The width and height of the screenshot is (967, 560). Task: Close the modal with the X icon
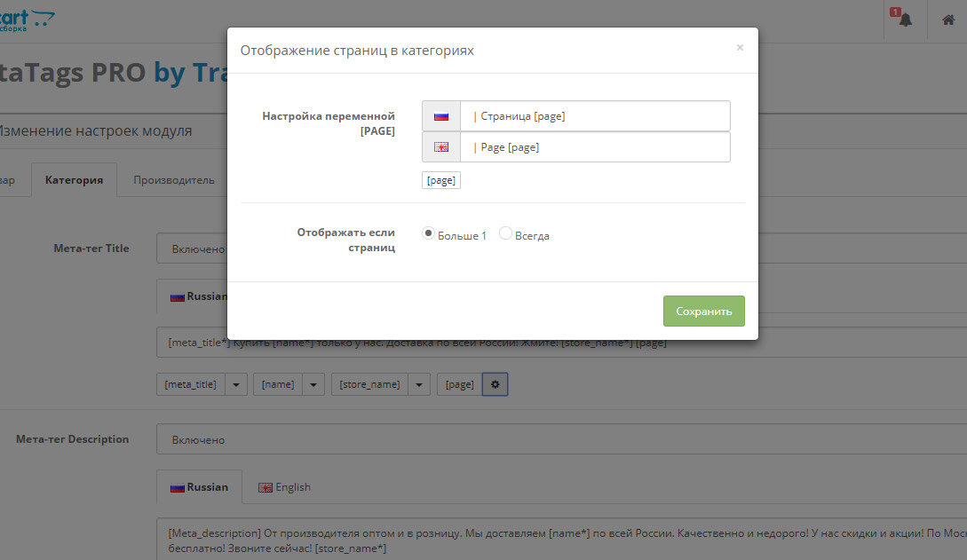point(740,48)
